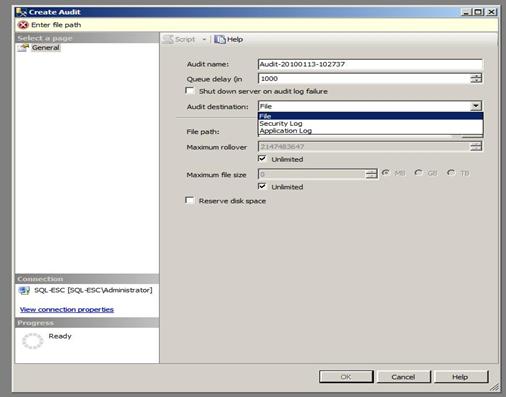Click the Maximum rollover spinner arrows

[476, 146]
